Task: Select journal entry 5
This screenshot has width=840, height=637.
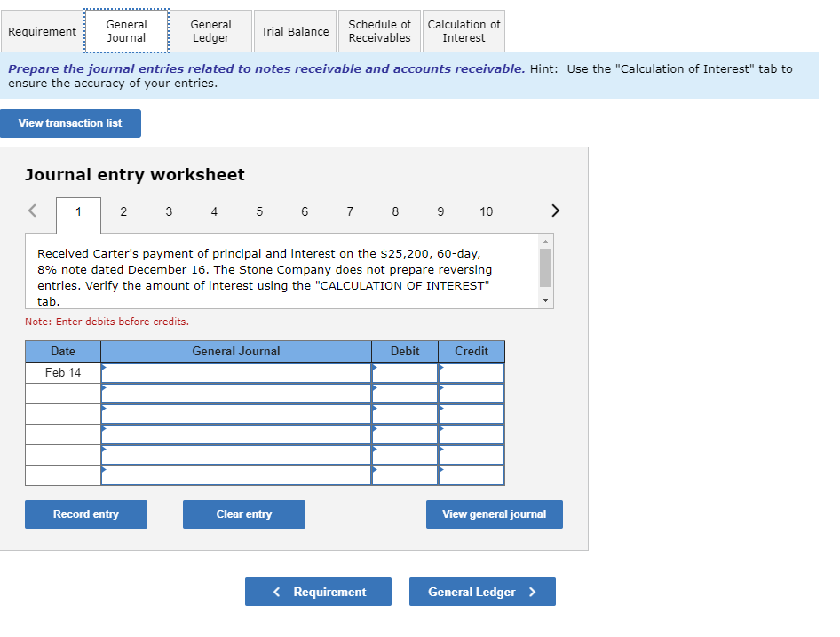Action: pyautogui.click(x=259, y=211)
